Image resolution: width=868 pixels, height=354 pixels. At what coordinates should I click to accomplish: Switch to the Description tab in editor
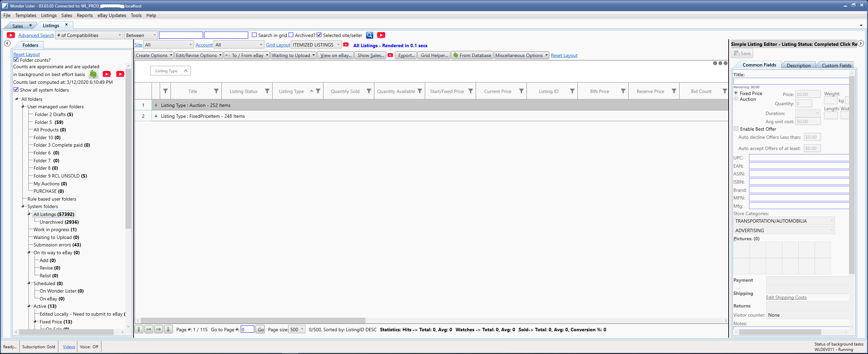(x=798, y=65)
